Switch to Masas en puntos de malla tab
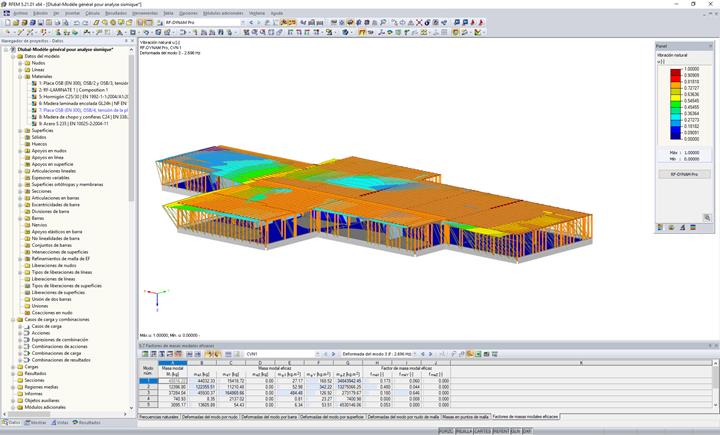 pos(465,417)
